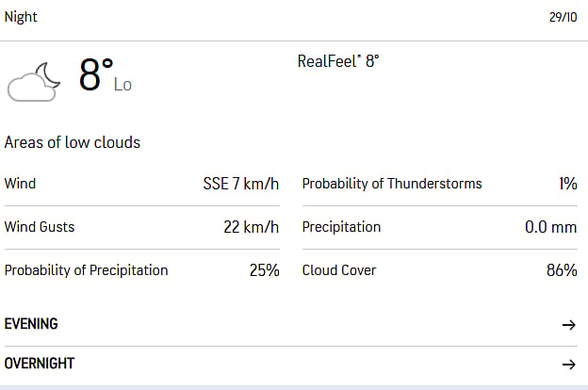The height and width of the screenshot is (390, 588).
Task: Click the SSE 7 km/h wind value
Action: tap(241, 184)
